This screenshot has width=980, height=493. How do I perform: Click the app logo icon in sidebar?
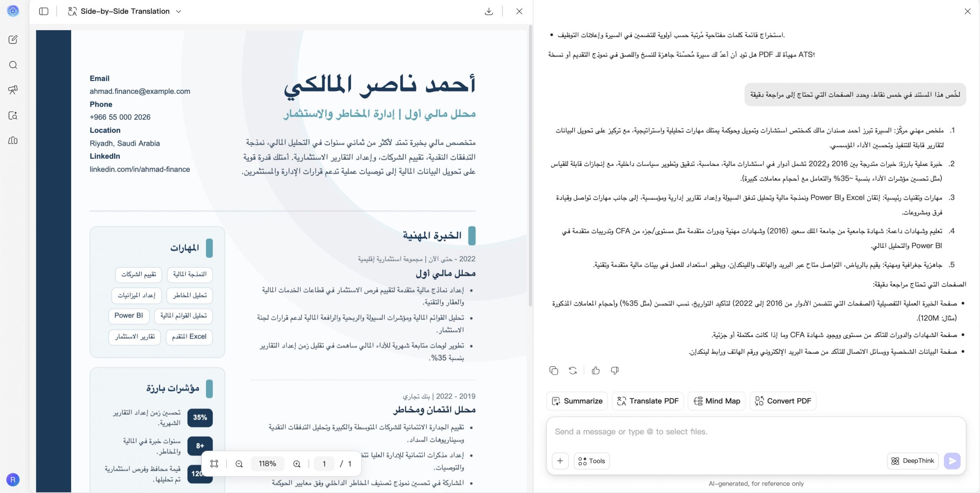[13, 11]
